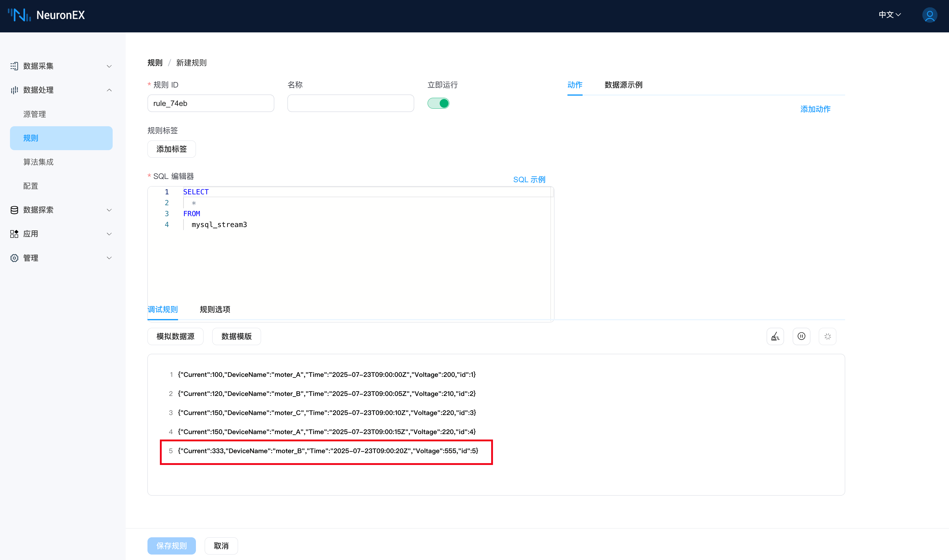Pause debug output streaming

click(802, 336)
